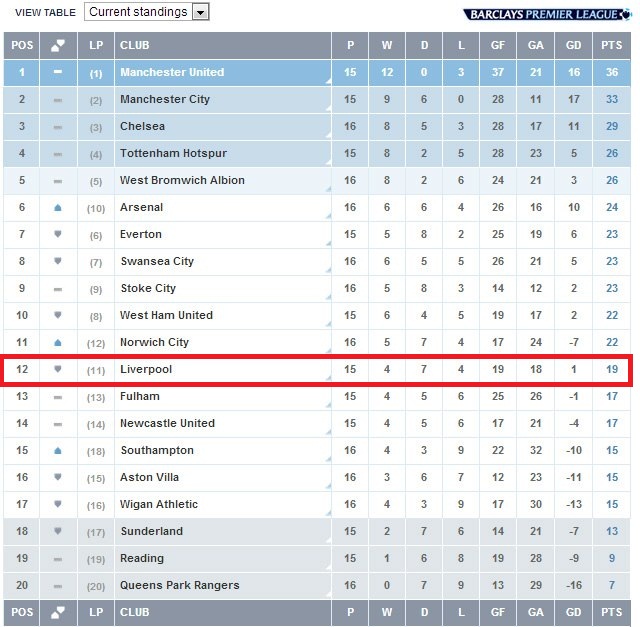Click Reading's points value 9
This screenshot has width=640, height=627.
click(x=611, y=558)
